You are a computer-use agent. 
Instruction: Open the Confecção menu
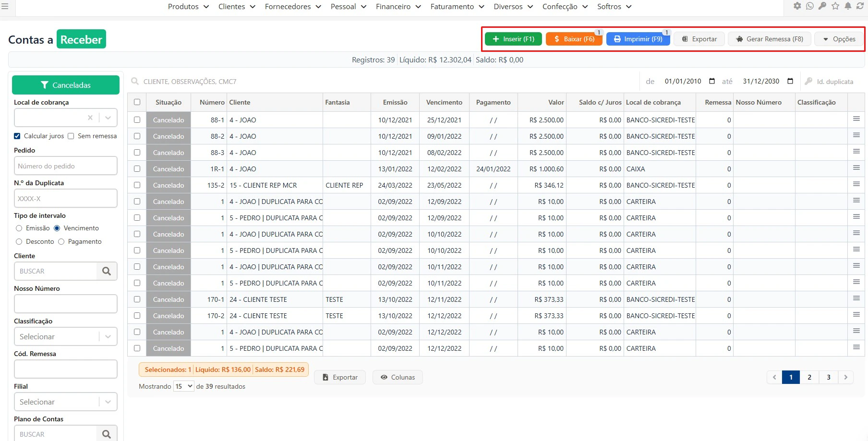[x=565, y=7]
